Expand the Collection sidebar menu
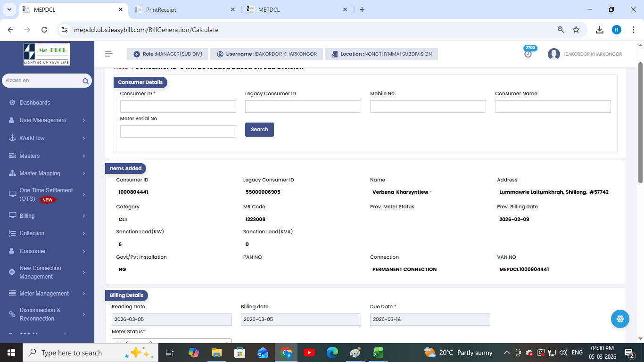 coord(47,233)
